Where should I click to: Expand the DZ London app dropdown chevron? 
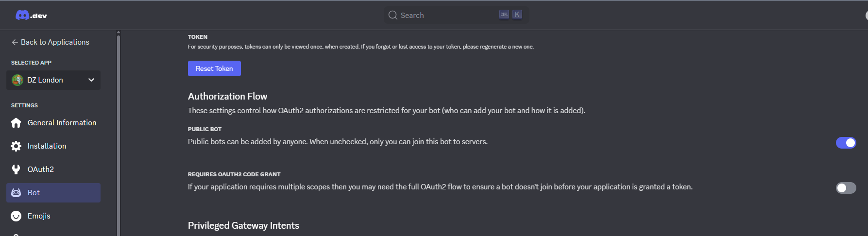click(91, 80)
